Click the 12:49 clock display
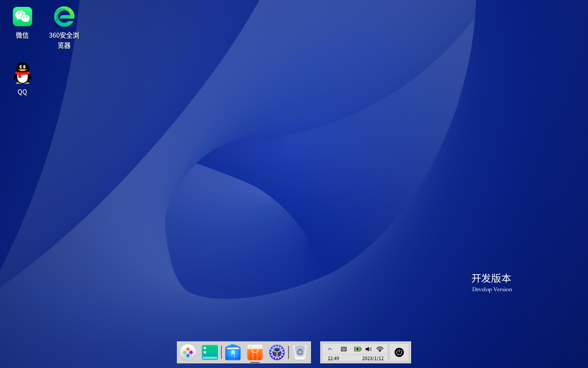Screen dimensions: 588x368 click(333, 358)
